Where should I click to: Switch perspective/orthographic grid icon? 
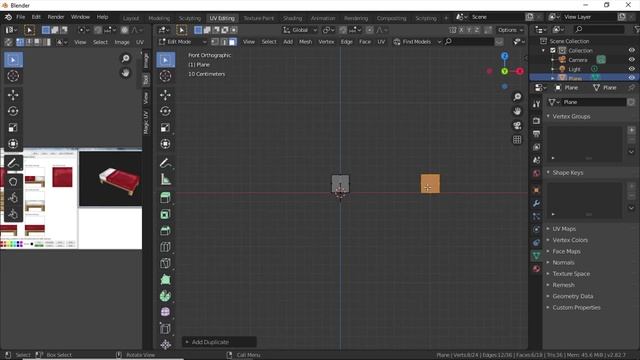coord(517,140)
